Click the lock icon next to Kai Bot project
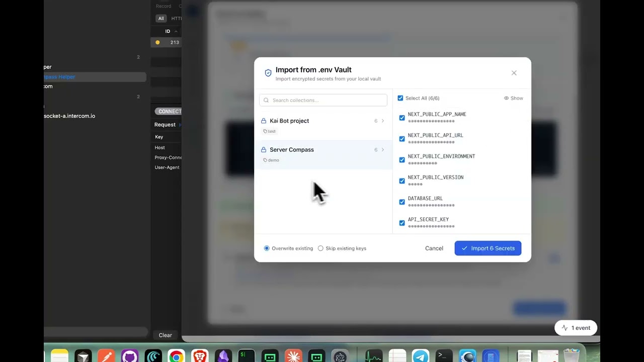The image size is (644, 362). [x=263, y=121]
